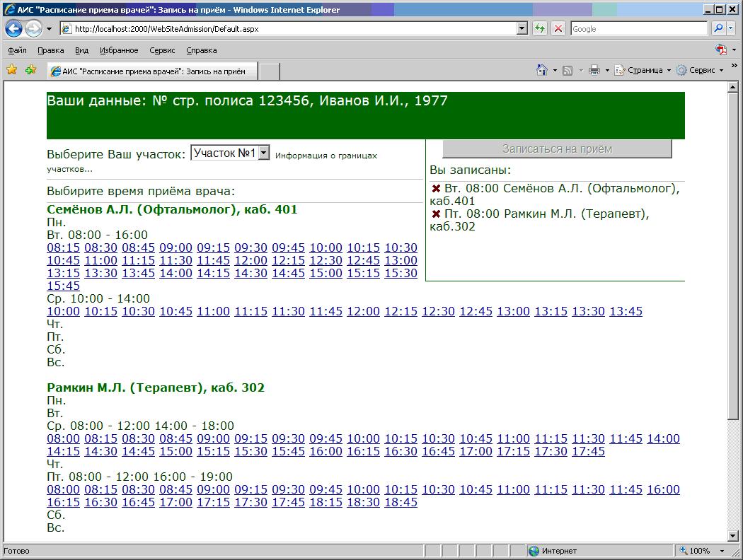Click the Google search input box
The image size is (743, 560).
click(639, 29)
